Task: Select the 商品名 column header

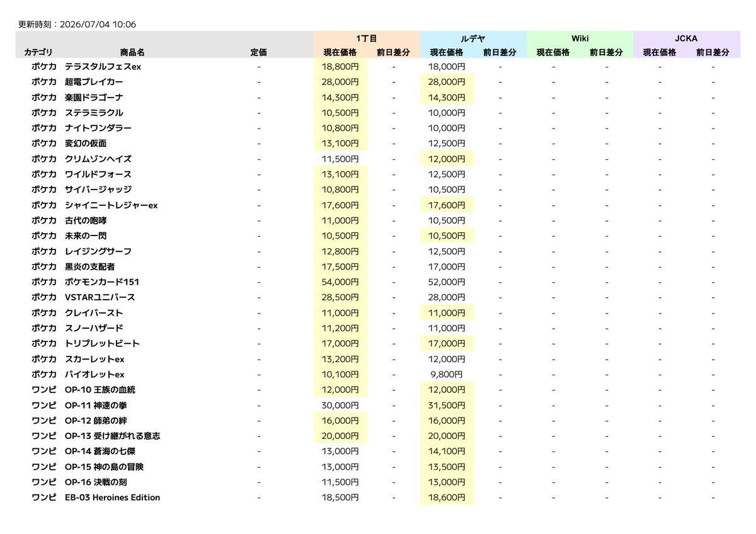Action: [132, 53]
